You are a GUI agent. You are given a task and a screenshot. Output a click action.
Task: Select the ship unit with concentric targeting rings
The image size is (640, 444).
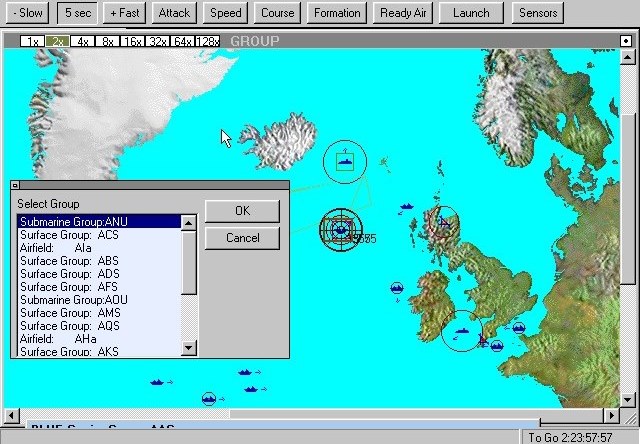(x=341, y=229)
